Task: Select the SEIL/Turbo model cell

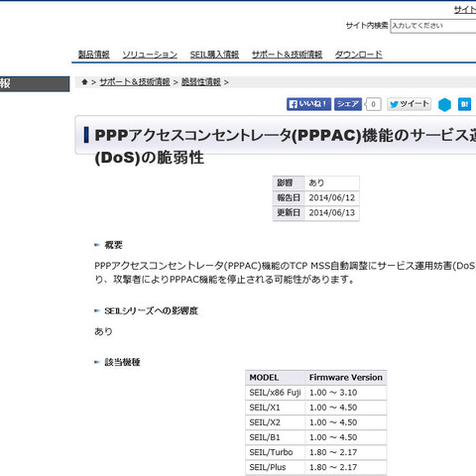Action: 275,452
